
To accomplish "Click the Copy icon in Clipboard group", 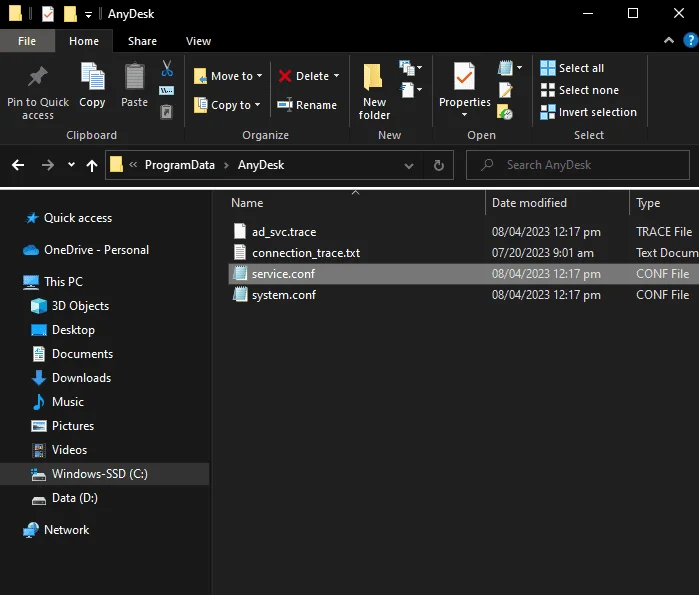I will coord(92,76).
